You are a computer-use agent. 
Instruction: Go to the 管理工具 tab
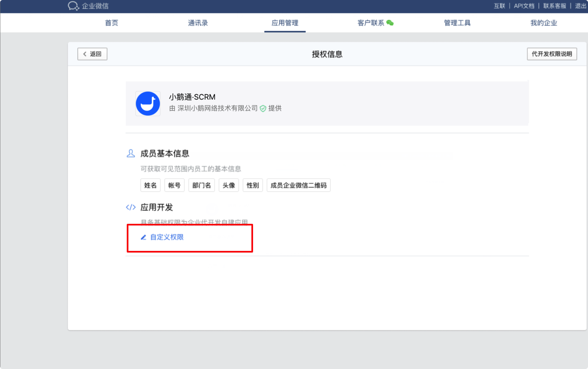coord(457,23)
